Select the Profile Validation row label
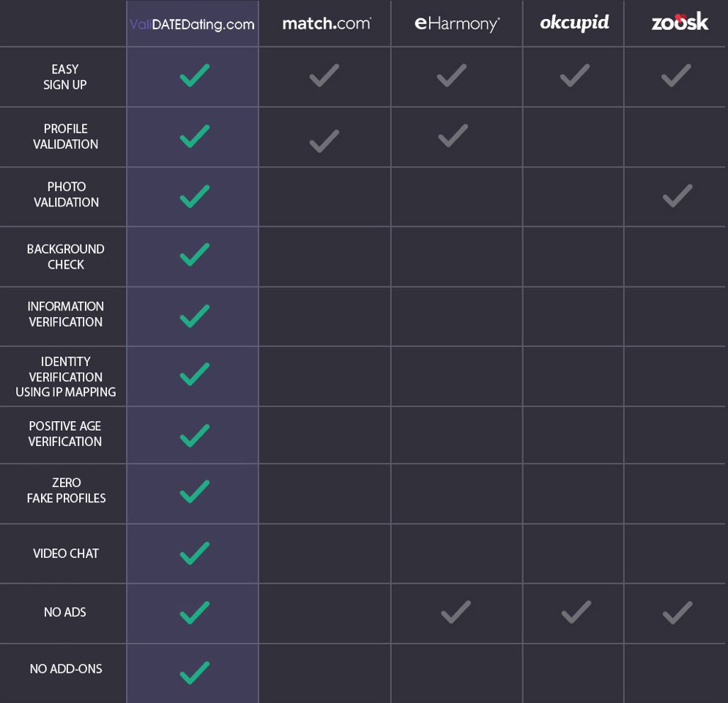 pyautogui.click(x=65, y=136)
